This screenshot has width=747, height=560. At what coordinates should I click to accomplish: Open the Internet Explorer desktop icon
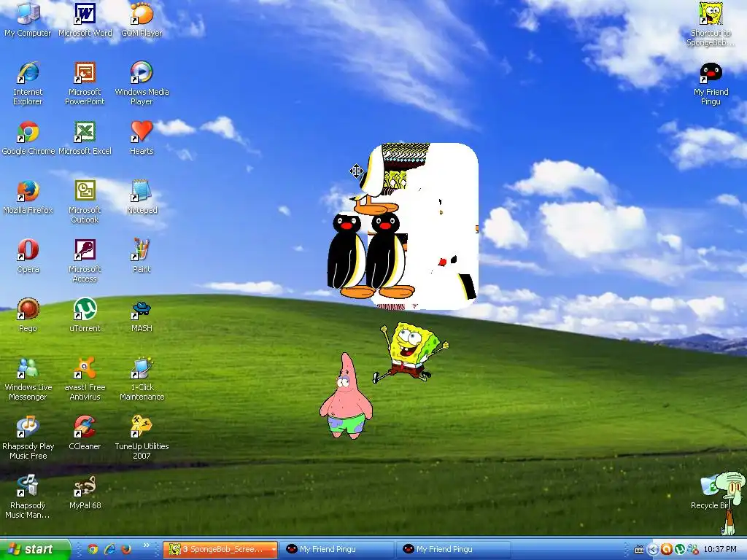click(28, 83)
